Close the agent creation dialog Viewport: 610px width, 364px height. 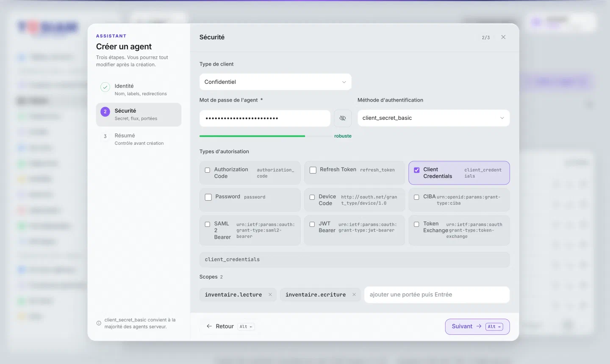503,37
